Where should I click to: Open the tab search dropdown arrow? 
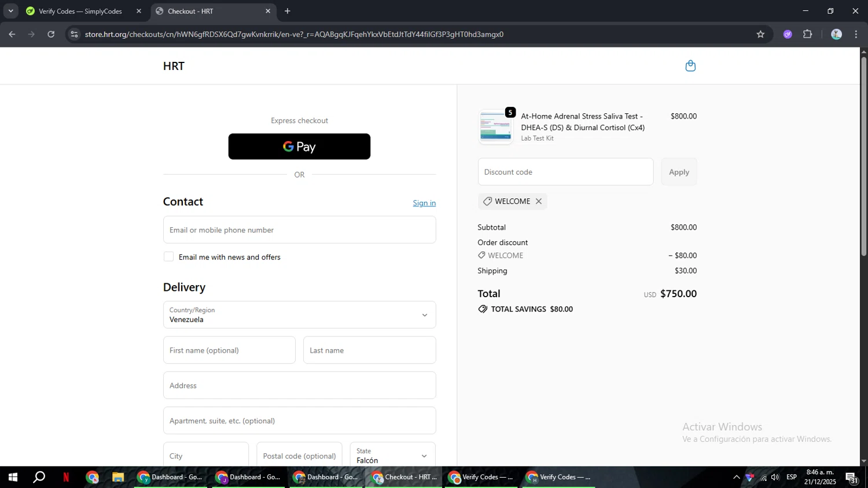point(10,11)
